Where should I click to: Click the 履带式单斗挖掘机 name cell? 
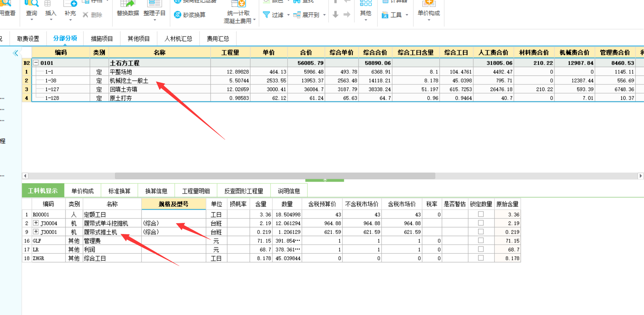(112, 223)
